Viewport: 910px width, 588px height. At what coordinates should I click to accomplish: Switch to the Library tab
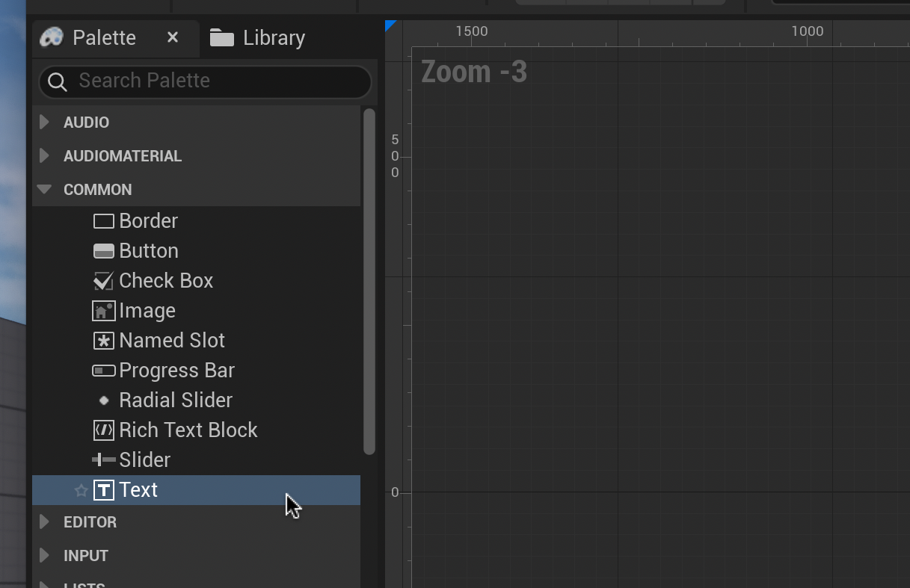click(258, 38)
